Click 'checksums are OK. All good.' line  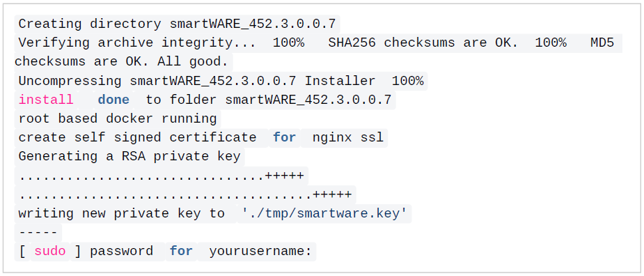121,62
